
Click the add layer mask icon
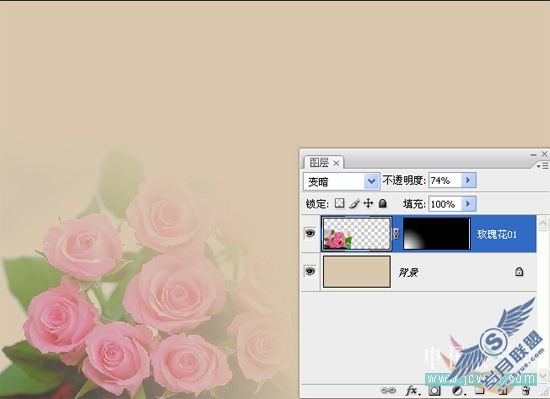(434, 390)
